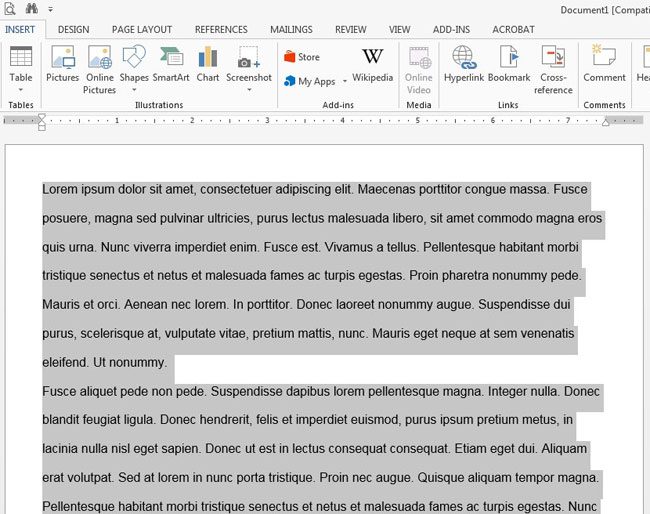Click the print preview magnifier icon
650x514 pixels.
point(10,8)
